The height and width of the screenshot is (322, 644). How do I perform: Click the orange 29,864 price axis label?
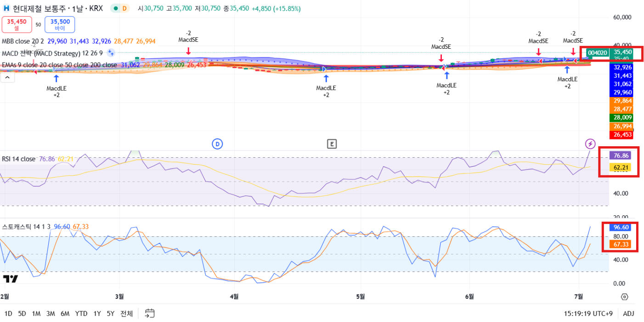(x=621, y=101)
